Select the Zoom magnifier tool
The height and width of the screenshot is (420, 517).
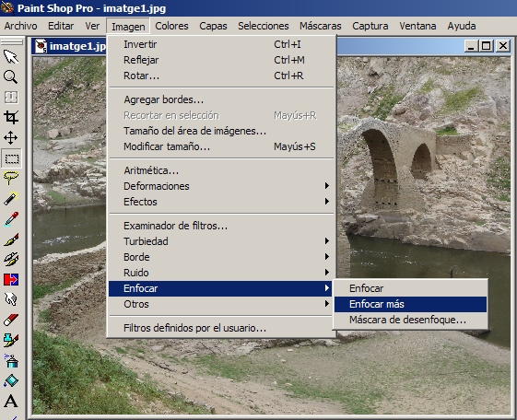(x=11, y=77)
